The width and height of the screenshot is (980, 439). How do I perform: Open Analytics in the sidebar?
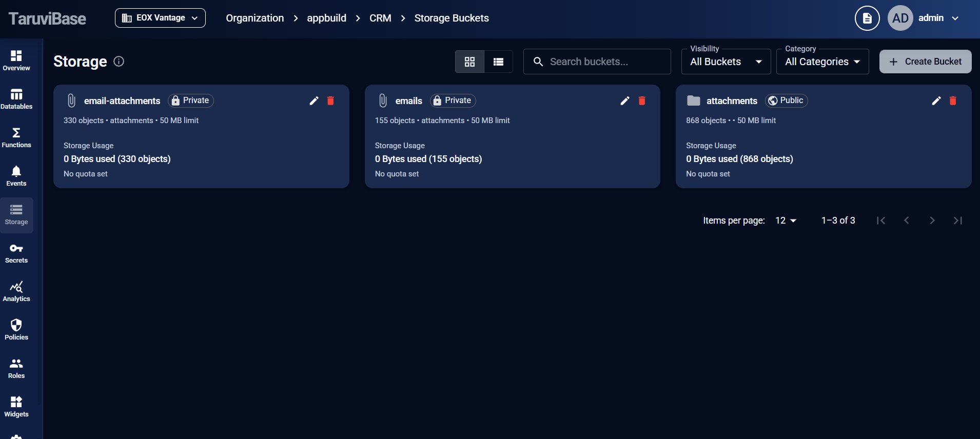click(16, 292)
